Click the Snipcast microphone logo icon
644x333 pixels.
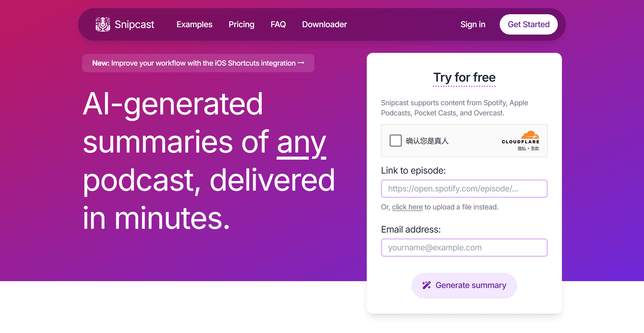103,24
